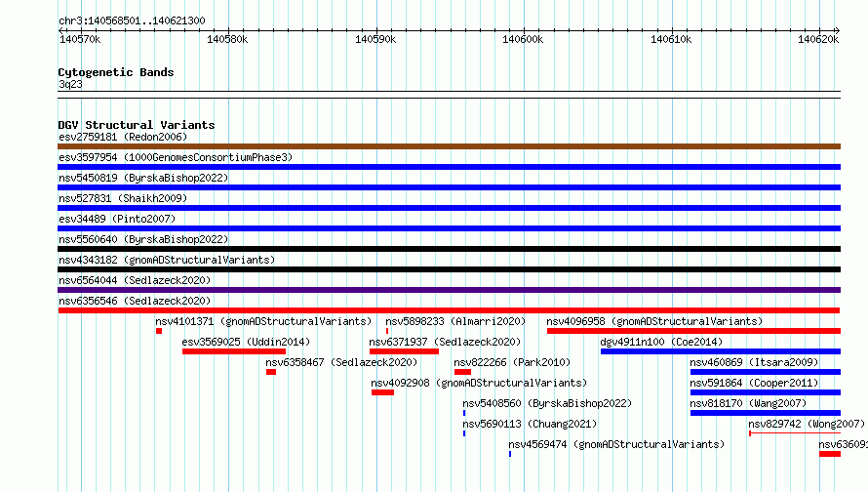Open nsv818170 (Wang2007) label

coord(748,403)
